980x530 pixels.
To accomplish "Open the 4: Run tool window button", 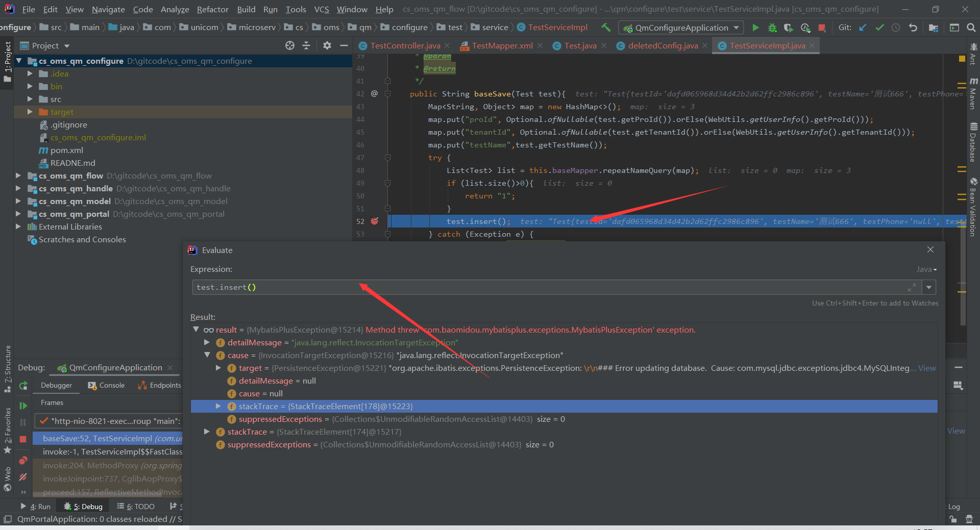I will coord(36,507).
